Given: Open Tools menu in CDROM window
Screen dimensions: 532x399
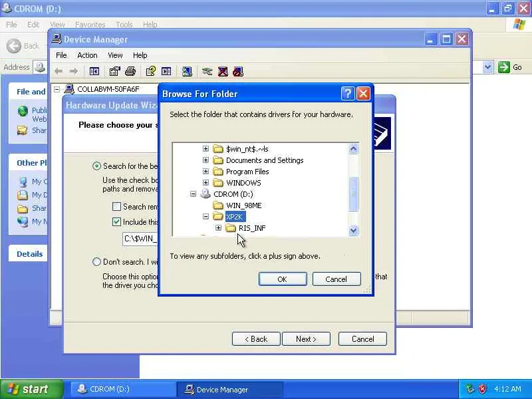Looking at the screenshot, I should (124, 25).
